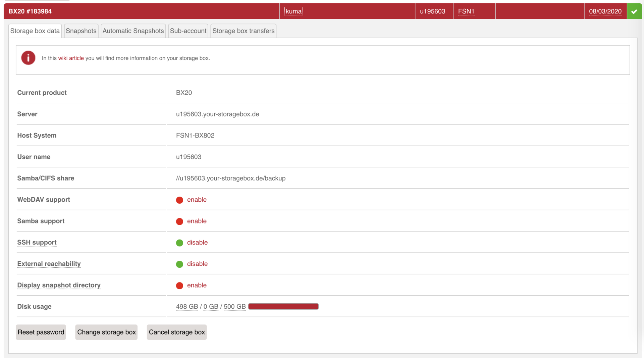Click the kuma name input field
The image size is (644, 358).
coord(293,11)
